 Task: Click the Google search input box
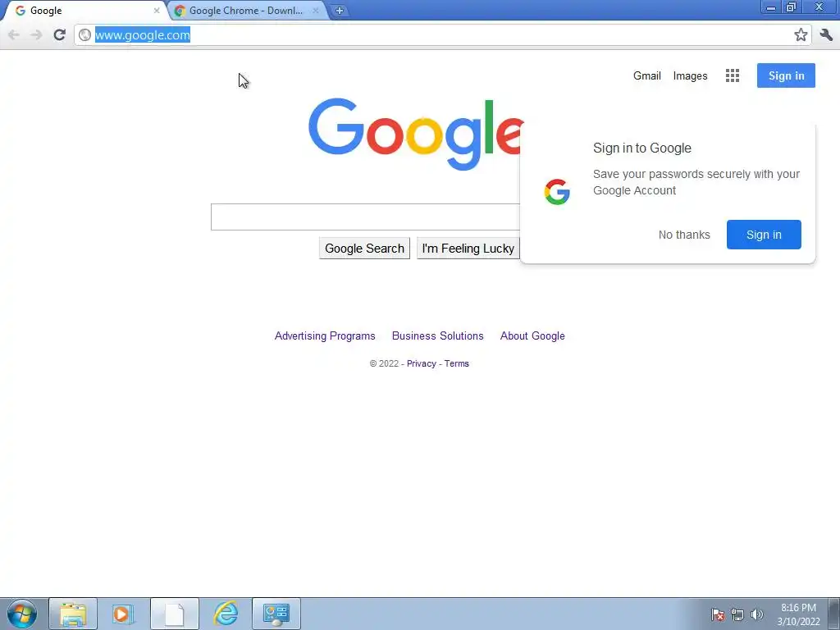click(x=365, y=217)
